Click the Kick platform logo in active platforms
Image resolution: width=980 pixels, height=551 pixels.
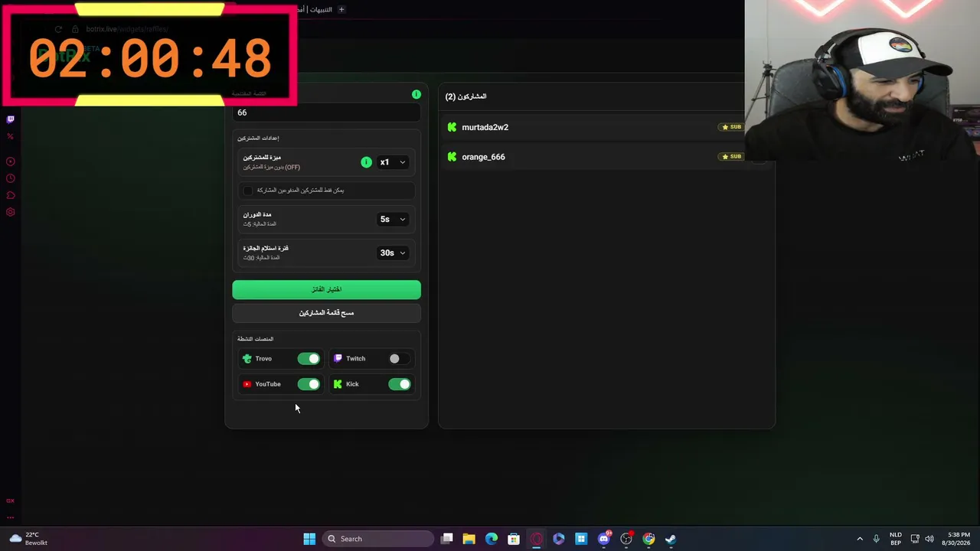[338, 384]
